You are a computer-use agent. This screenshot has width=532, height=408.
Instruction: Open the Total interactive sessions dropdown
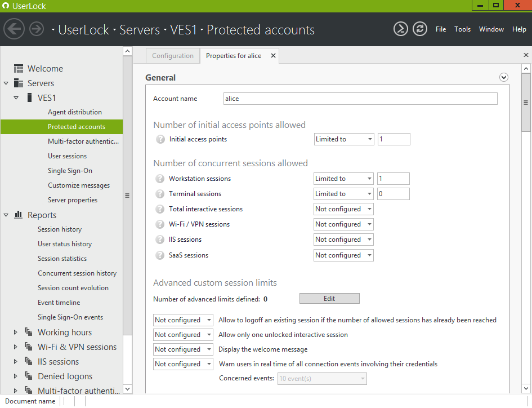[344, 209]
